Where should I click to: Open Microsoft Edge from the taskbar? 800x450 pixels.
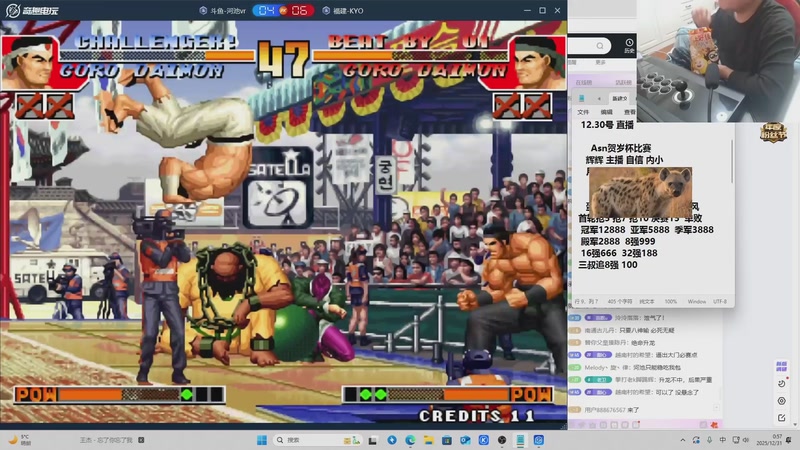coord(410,440)
